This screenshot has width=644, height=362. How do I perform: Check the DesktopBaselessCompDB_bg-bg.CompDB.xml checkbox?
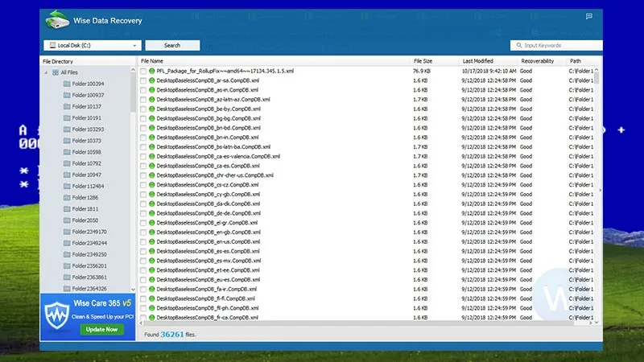[143, 118]
